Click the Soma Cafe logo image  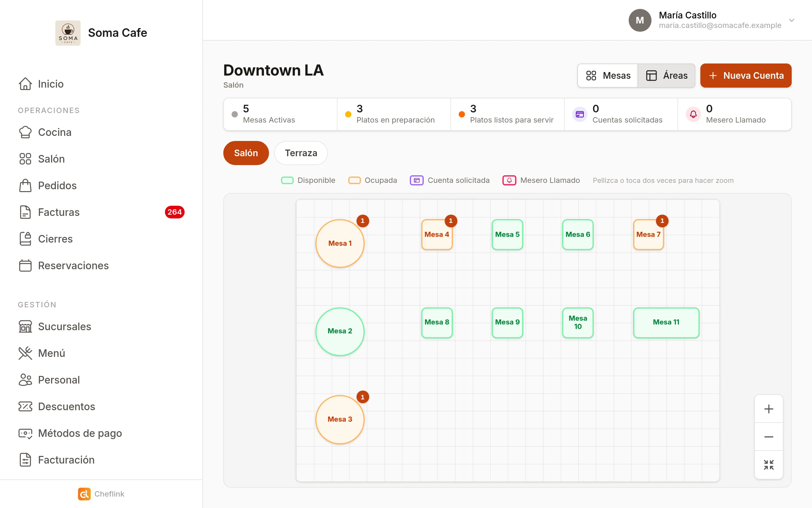(x=68, y=33)
